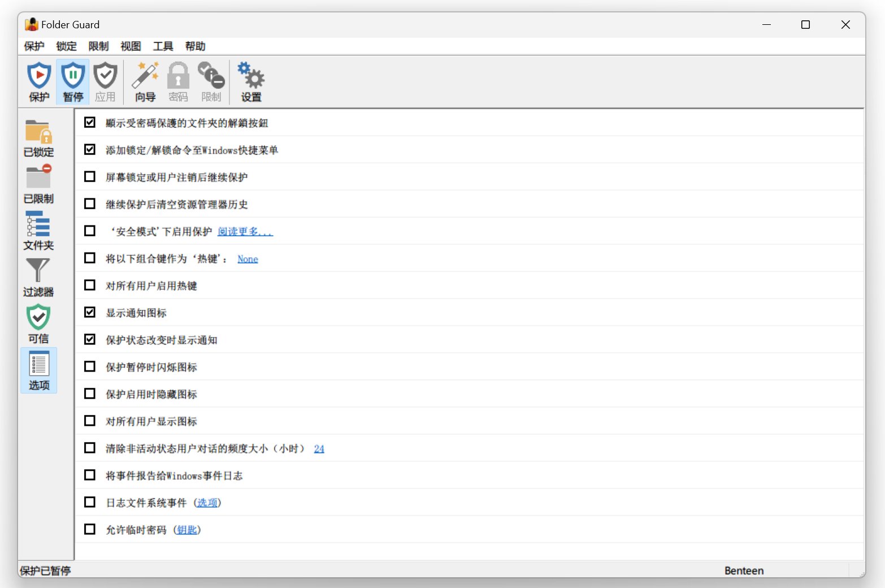Enable 屏幕锁定或用户注销后继续保护 checkbox

pos(90,176)
